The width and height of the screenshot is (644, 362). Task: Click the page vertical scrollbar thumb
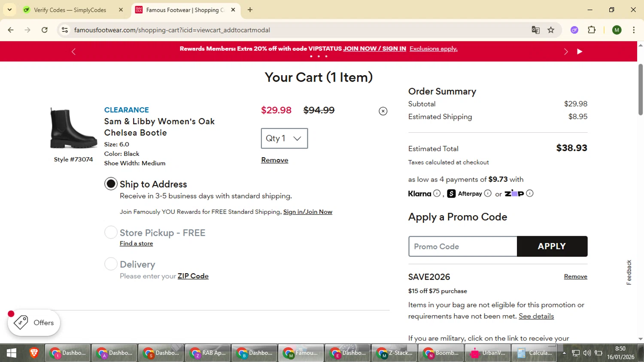[641, 89]
